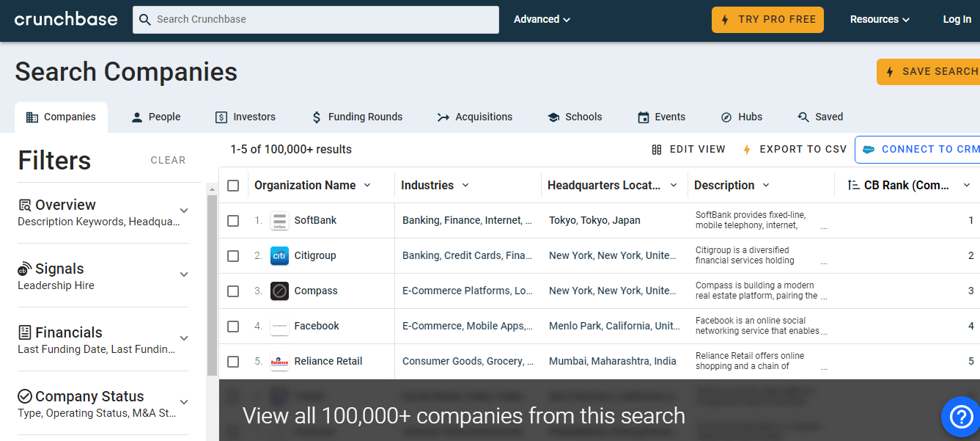Click the Citigroup logo
This screenshot has width=980, height=441.
tap(279, 255)
